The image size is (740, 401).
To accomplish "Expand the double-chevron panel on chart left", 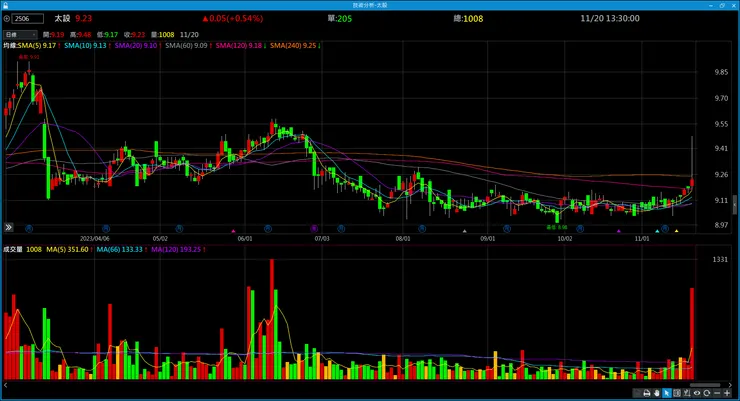I will tap(8, 227).
